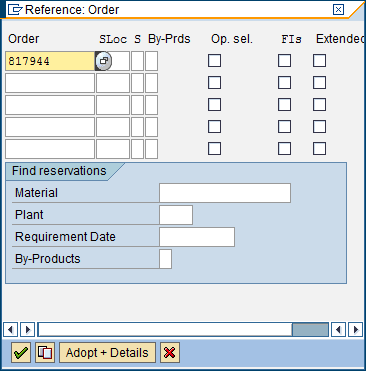Click the red X cancel icon

coord(170,352)
